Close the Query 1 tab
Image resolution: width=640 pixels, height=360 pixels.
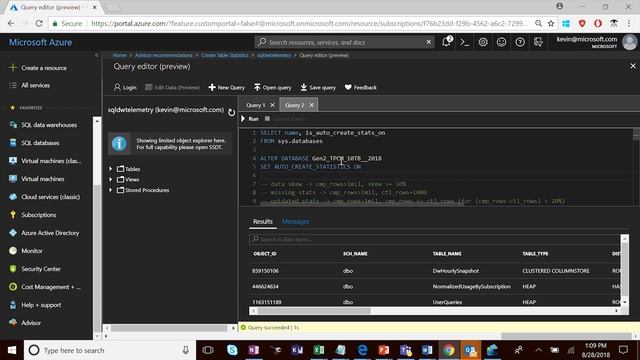(273, 105)
